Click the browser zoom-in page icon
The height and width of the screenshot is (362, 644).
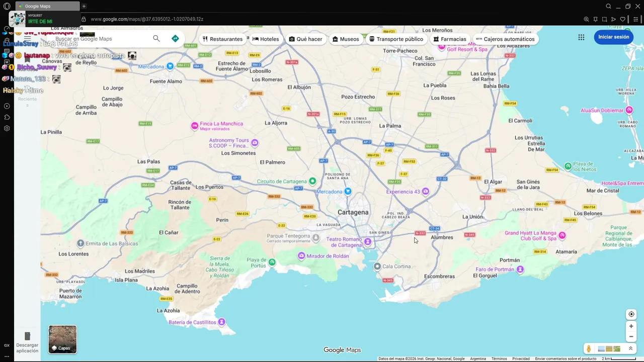click(x=586, y=19)
